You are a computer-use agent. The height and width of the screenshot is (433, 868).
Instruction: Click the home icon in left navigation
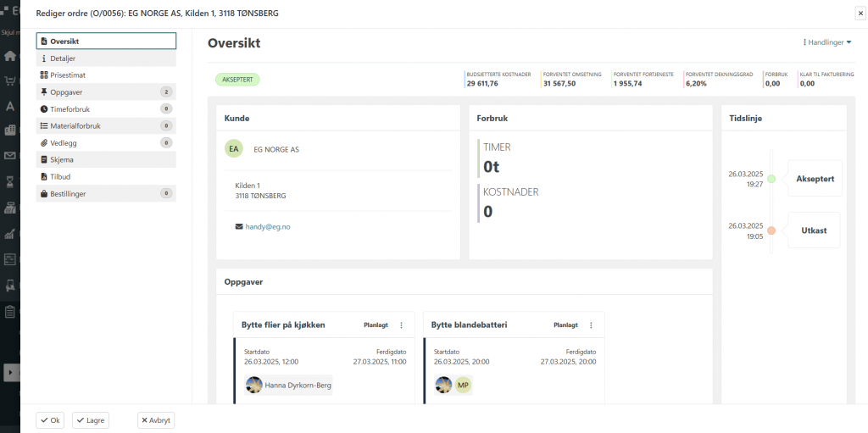[10, 56]
